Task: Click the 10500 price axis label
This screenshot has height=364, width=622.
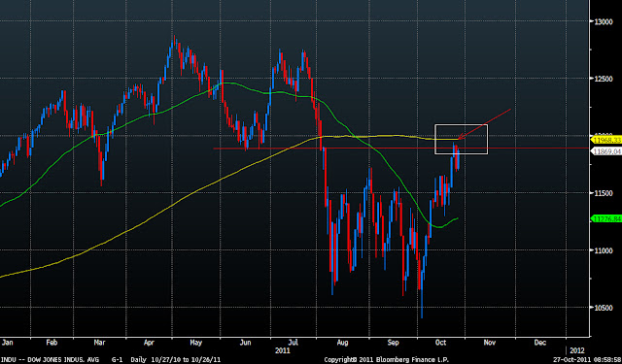Action: pyautogui.click(x=603, y=308)
